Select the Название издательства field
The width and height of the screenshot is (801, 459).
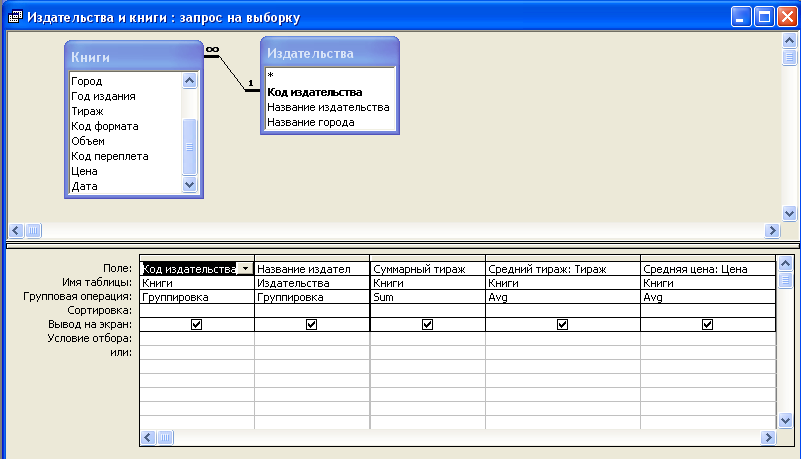pyautogui.click(x=328, y=107)
